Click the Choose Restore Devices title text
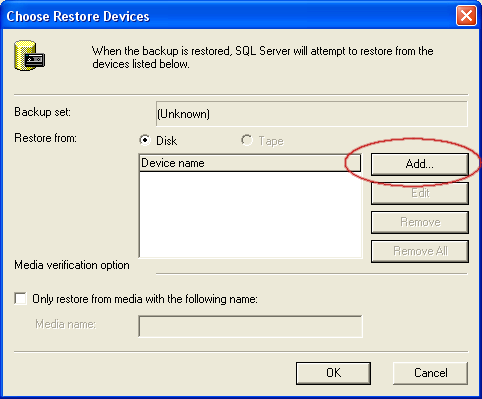Image resolution: width=482 pixels, height=399 pixels. click(x=78, y=16)
